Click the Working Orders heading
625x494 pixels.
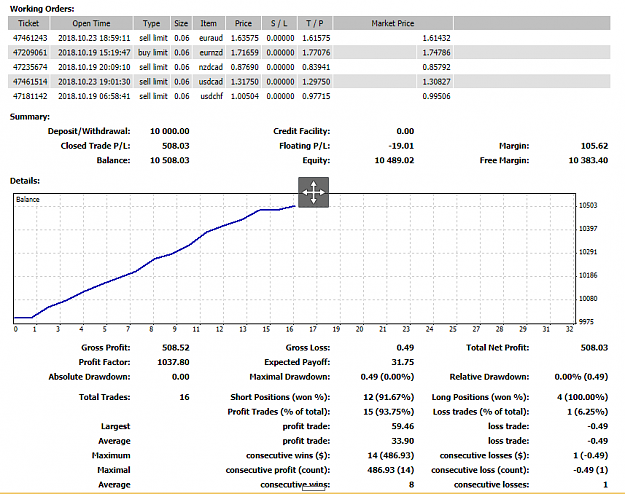42,9
